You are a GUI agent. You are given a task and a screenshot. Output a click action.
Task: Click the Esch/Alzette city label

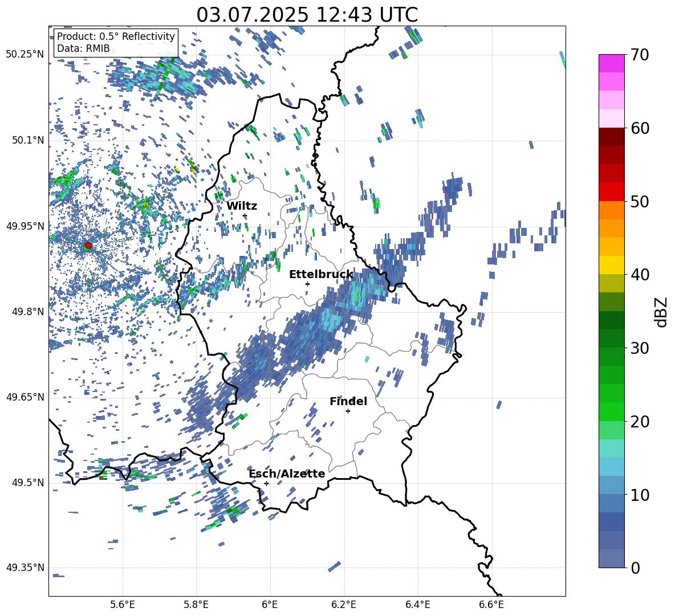(287, 474)
